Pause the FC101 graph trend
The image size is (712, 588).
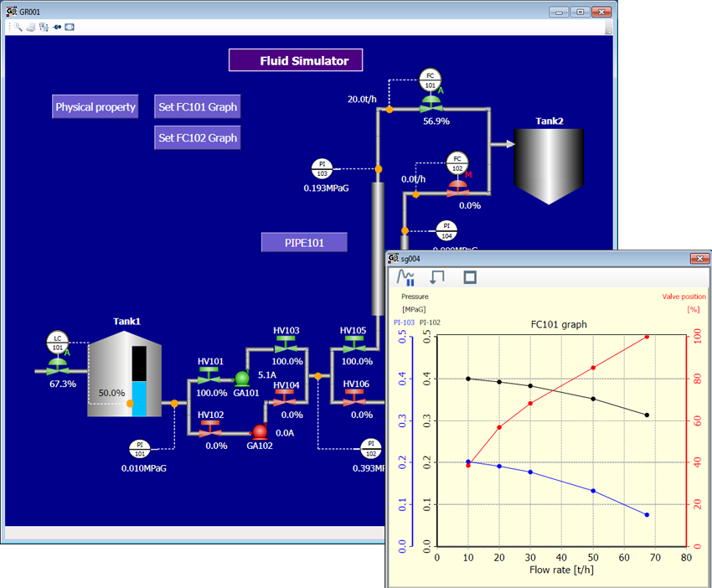(x=406, y=277)
